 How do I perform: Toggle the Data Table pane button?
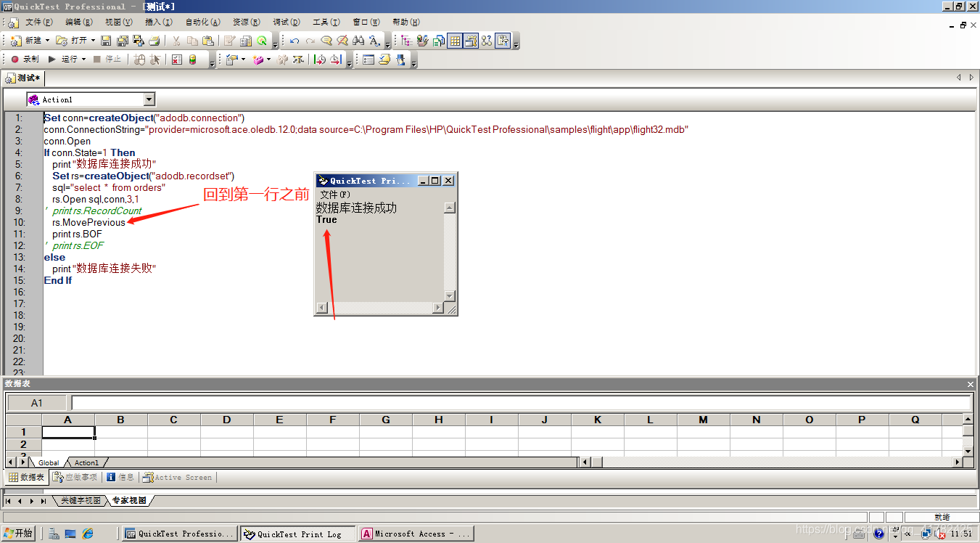(x=455, y=41)
